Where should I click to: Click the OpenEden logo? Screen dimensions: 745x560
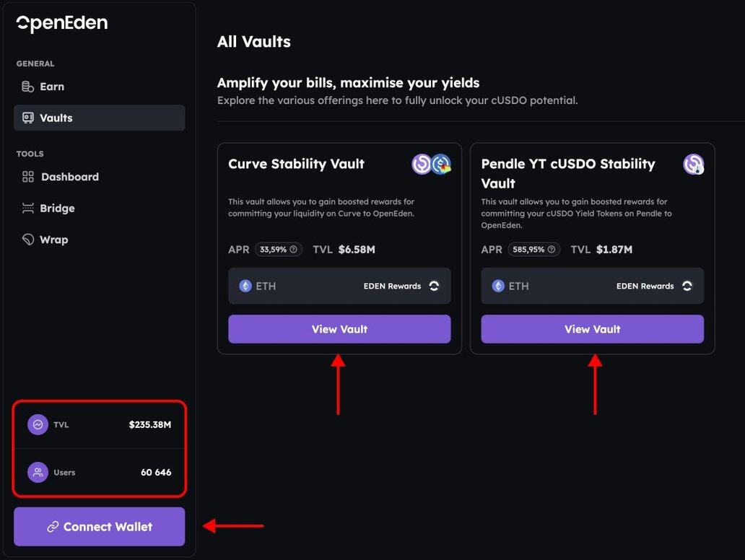click(x=62, y=23)
